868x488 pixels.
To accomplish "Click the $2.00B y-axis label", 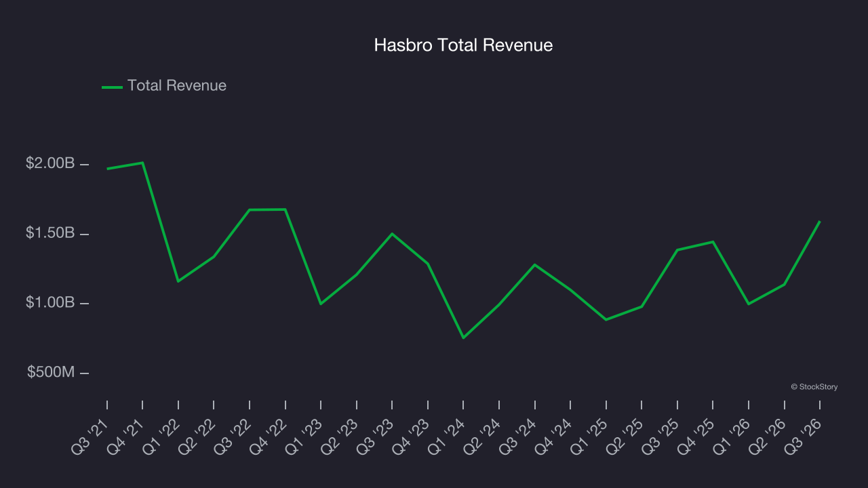I will [x=50, y=163].
